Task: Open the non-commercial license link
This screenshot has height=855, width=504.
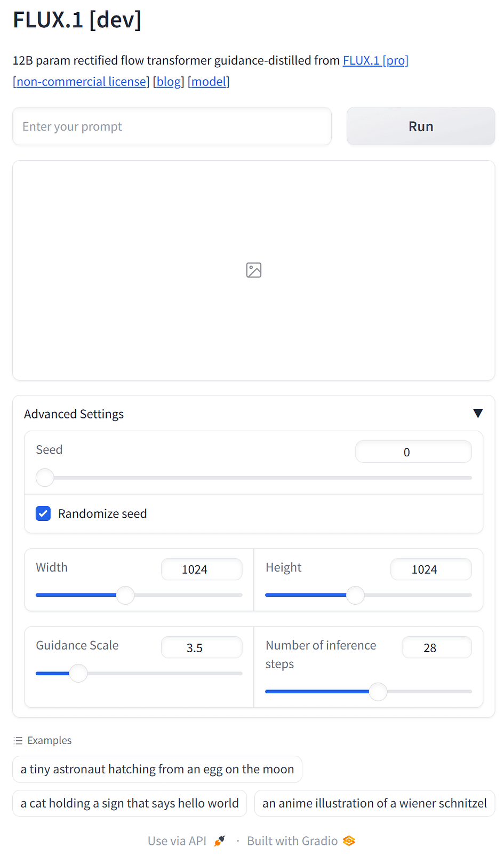Action: 81,82
